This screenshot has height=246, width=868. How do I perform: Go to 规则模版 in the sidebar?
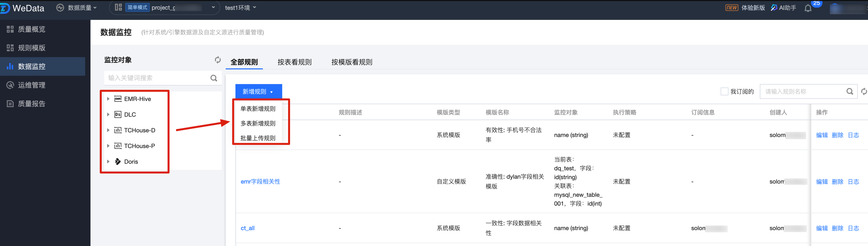[31, 48]
